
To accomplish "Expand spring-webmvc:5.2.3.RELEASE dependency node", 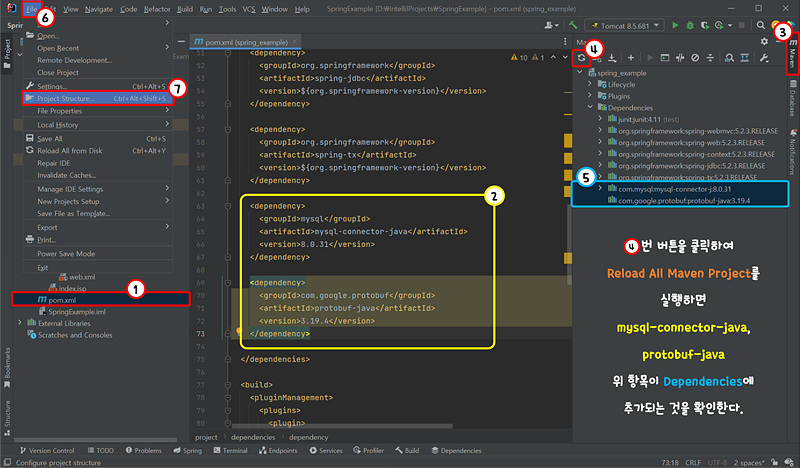I will pos(600,131).
